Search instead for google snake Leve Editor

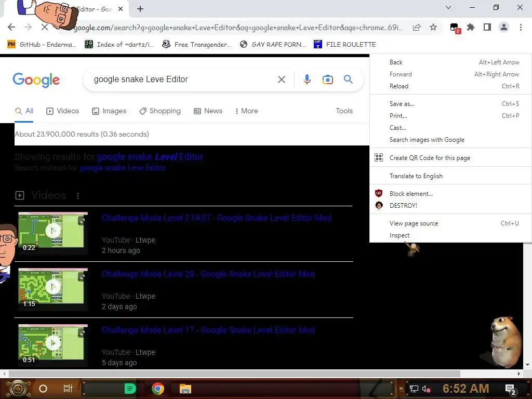pyautogui.click(x=123, y=168)
